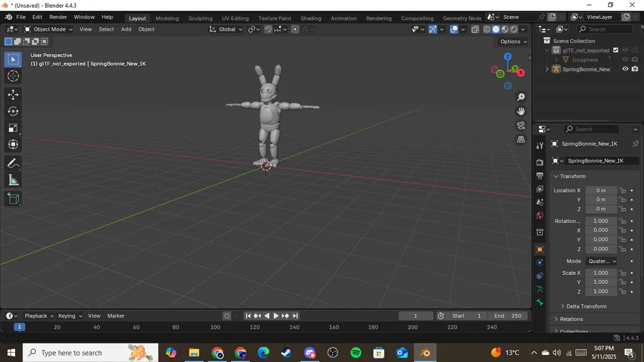Viewport: 644px width, 362px height.
Task: Switch perspective/orthographic grid icon
Action: pyautogui.click(x=521, y=140)
